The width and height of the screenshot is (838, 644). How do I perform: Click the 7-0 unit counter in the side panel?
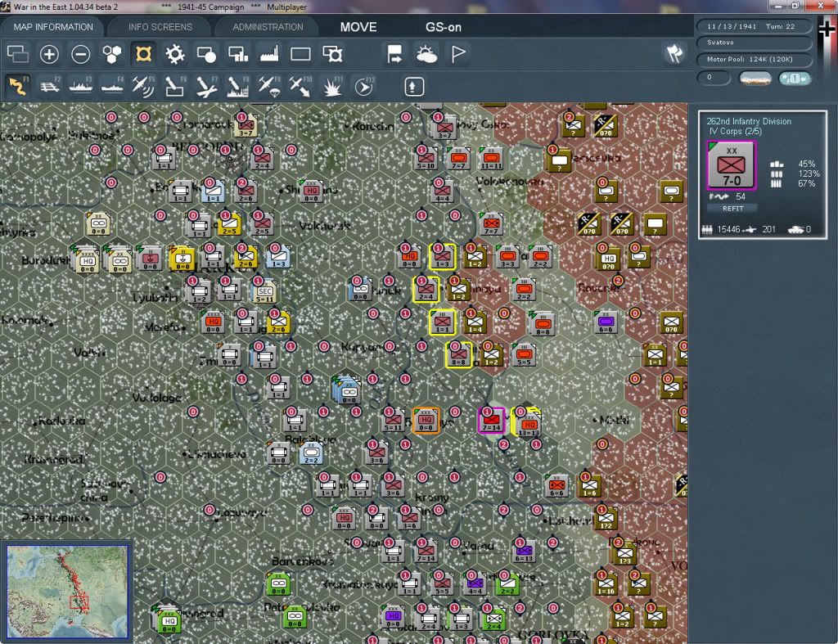pyautogui.click(x=731, y=165)
